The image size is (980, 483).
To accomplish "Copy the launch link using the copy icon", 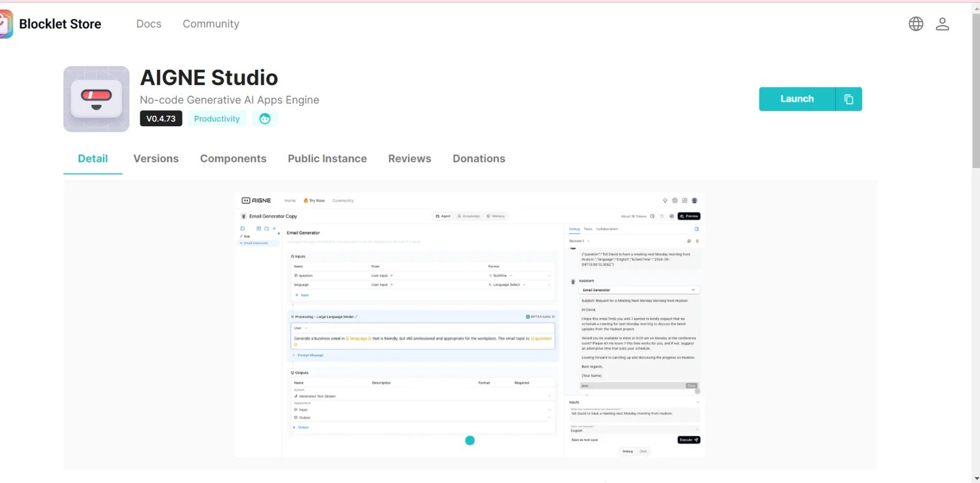I will (x=849, y=99).
